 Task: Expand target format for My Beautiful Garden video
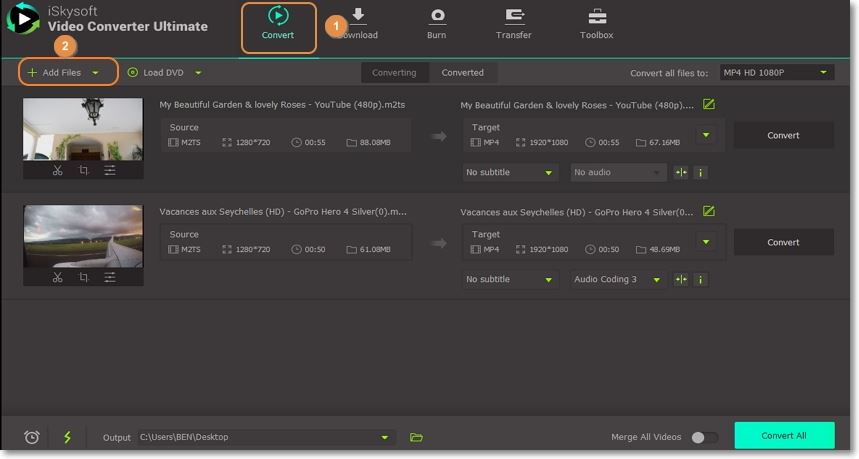706,135
